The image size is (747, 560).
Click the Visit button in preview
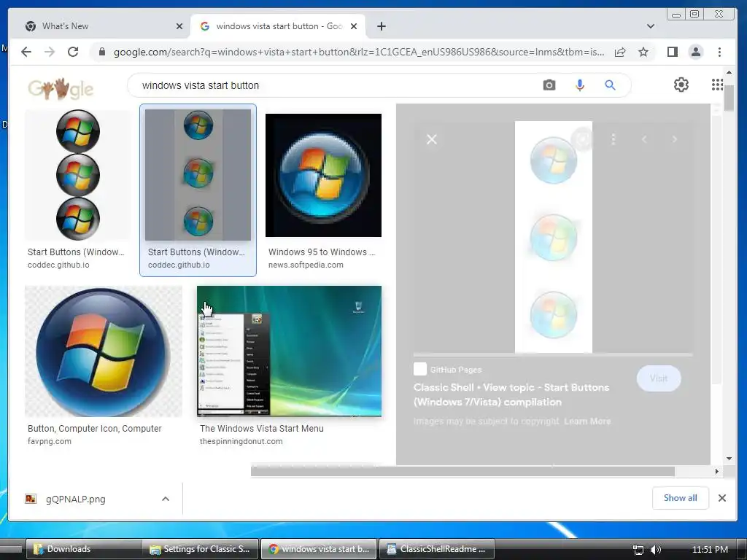[659, 378]
